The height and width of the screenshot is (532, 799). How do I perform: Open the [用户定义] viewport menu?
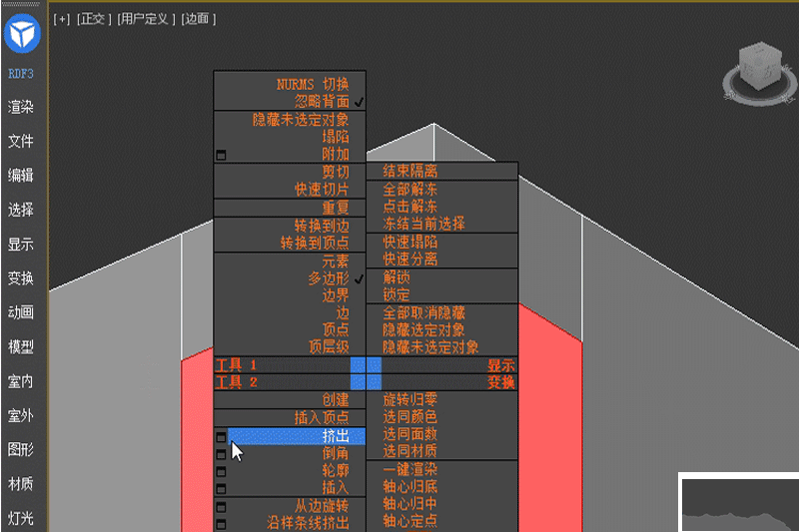(146, 19)
